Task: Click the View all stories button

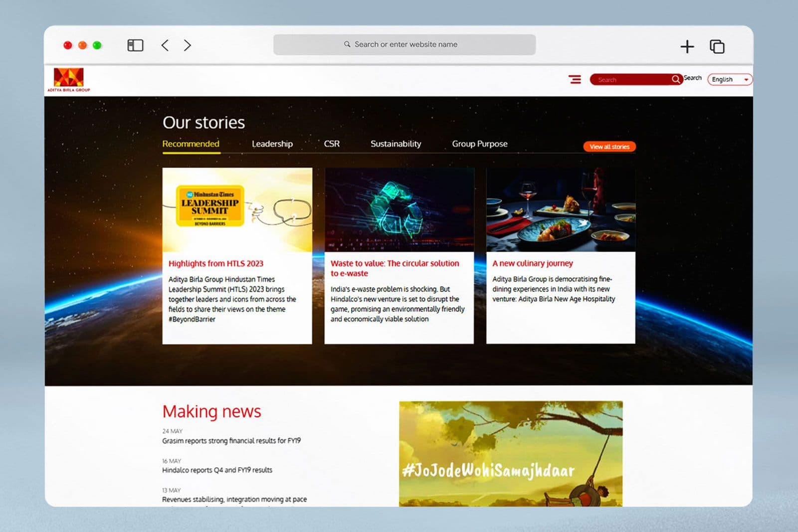Action: click(609, 147)
